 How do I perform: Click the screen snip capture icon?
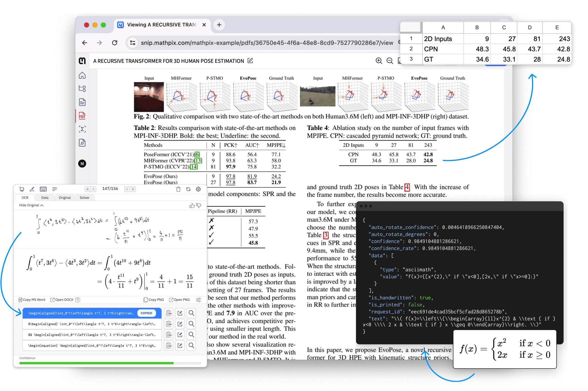pos(22,189)
